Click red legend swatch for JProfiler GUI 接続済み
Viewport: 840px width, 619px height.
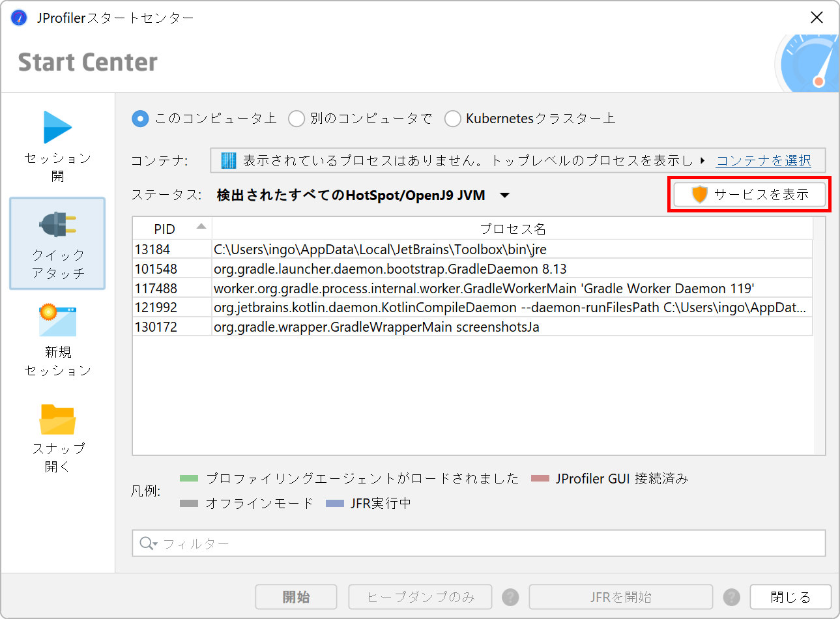point(540,478)
